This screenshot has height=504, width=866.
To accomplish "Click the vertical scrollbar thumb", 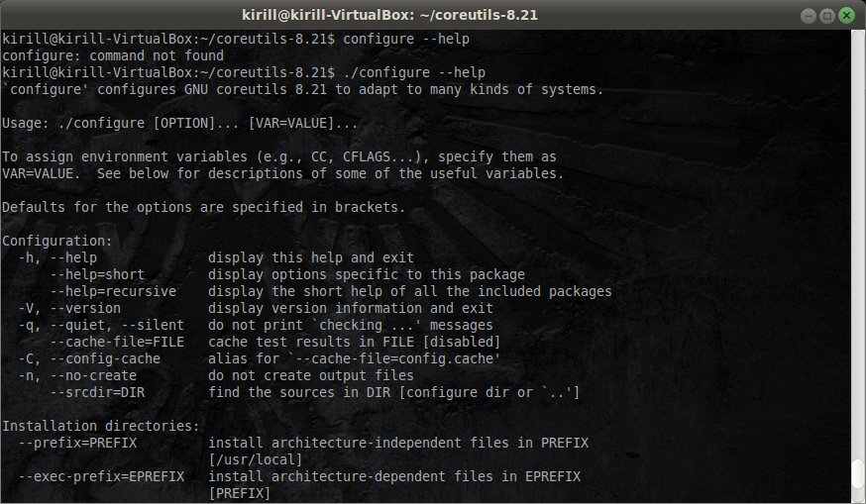I will tap(857, 473).
